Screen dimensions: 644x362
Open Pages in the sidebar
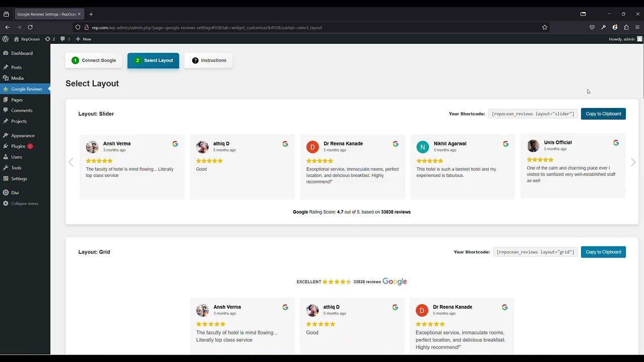click(x=17, y=100)
